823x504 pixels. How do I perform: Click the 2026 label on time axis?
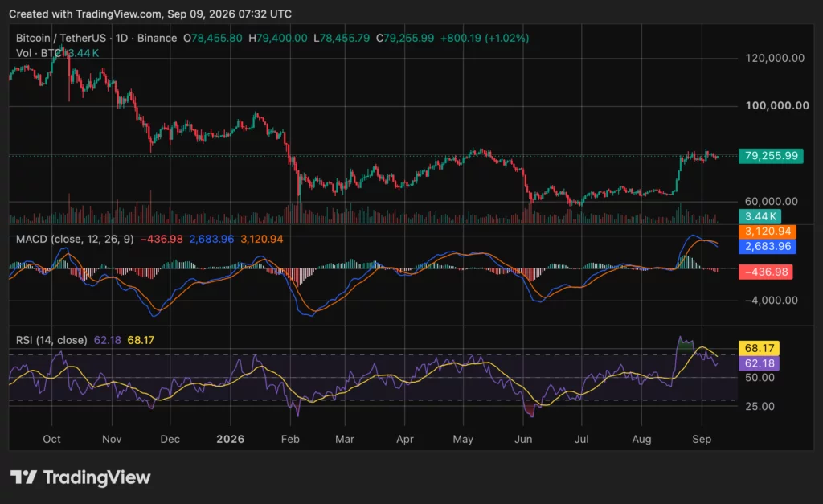231,439
